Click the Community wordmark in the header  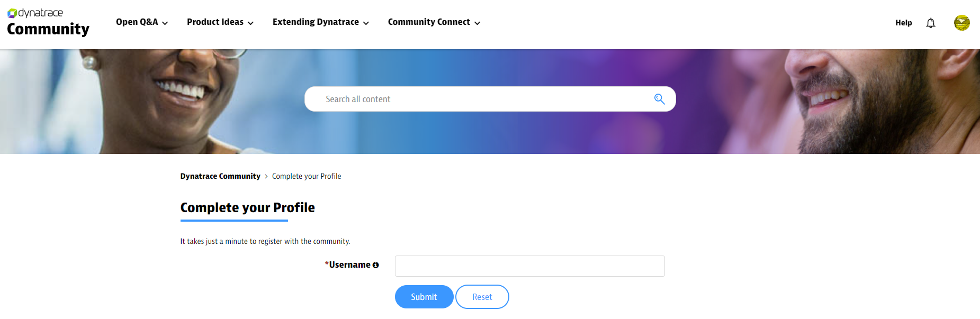click(48, 29)
